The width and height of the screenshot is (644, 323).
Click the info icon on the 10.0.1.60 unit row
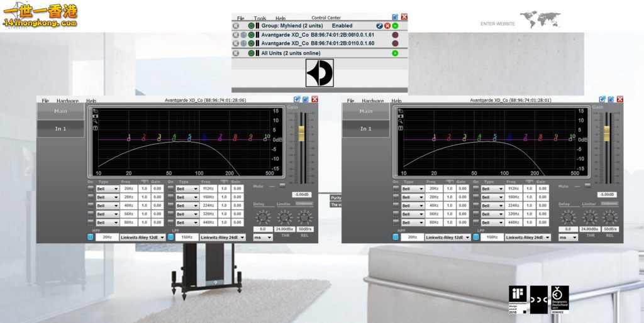pos(243,43)
